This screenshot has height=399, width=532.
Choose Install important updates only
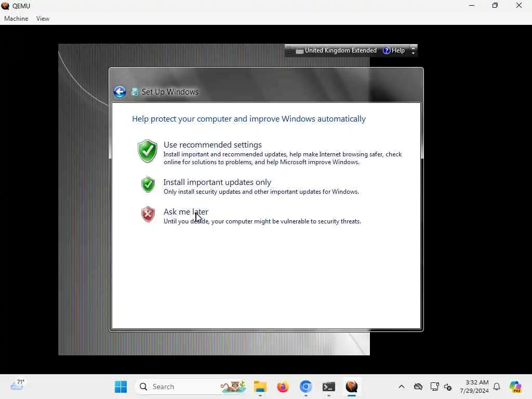pos(217,182)
